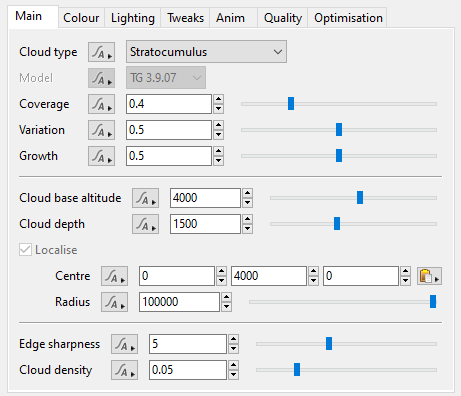Open animation button for Variation
This screenshot has width=461, height=396.
pos(101,130)
